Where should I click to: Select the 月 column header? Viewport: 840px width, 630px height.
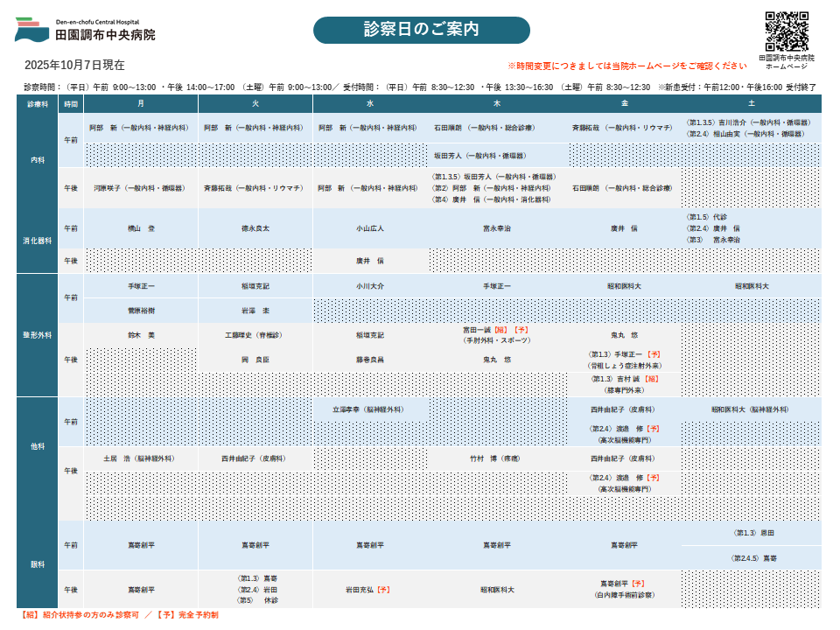point(141,103)
